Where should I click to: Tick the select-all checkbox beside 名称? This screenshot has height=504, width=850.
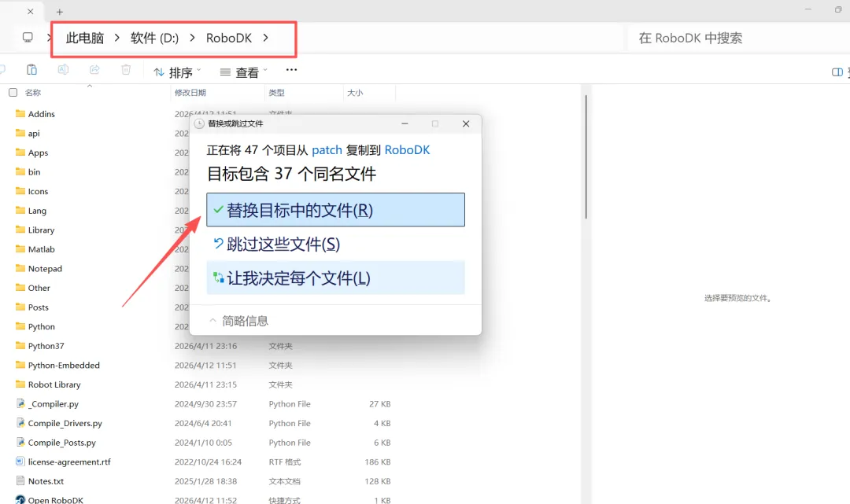click(x=13, y=93)
